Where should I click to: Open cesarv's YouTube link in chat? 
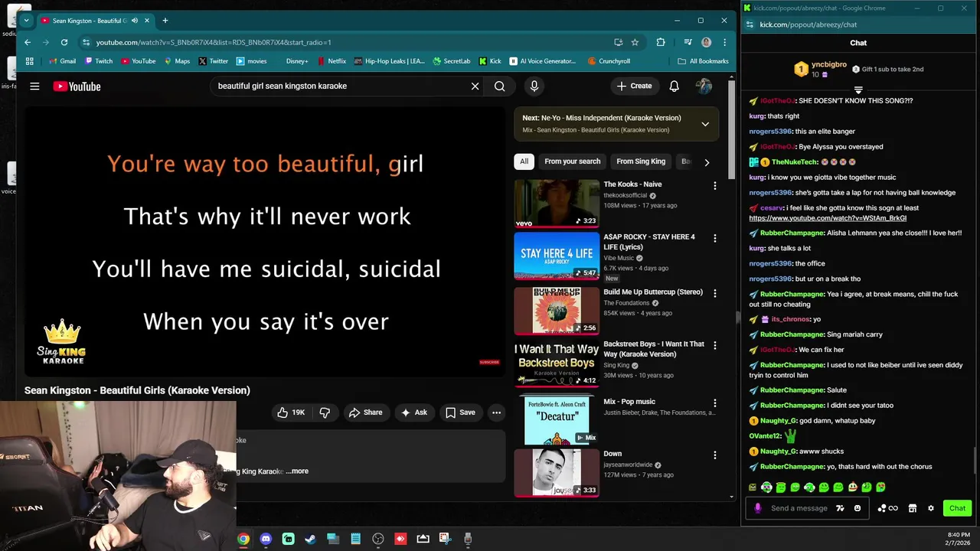pyautogui.click(x=828, y=218)
